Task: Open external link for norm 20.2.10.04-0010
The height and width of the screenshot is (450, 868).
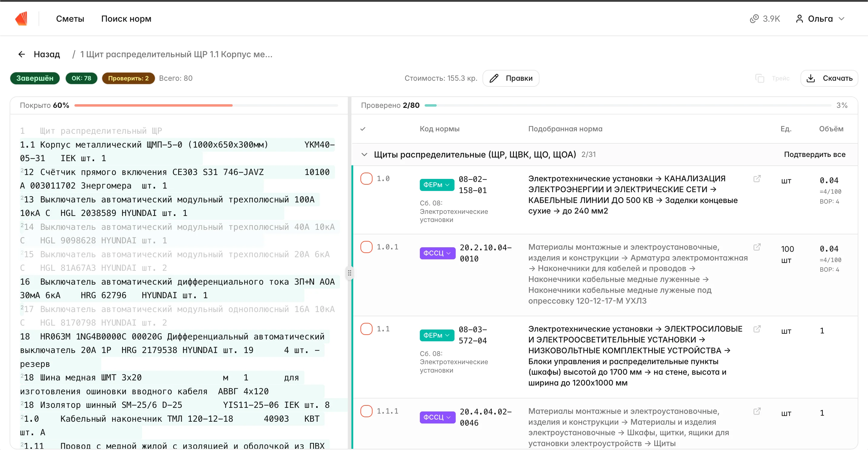Action: pyautogui.click(x=757, y=247)
